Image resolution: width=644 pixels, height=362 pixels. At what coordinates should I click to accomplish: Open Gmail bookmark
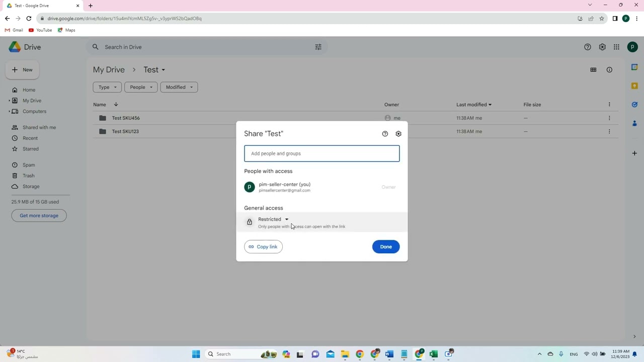pyautogui.click(x=14, y=30)
